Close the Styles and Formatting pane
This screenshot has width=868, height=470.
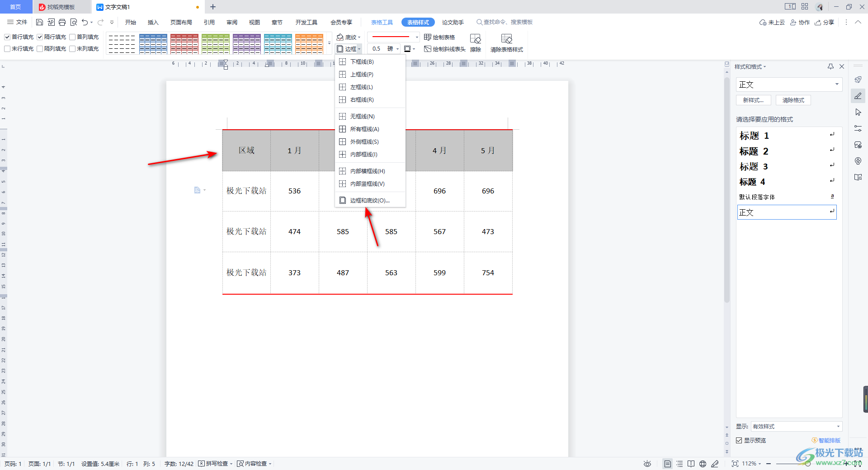tap(842, 66)
